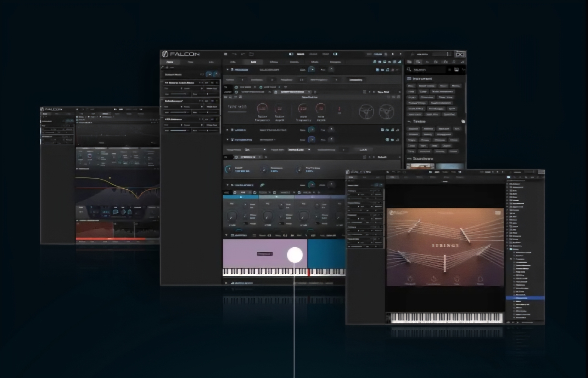Click the left tape reel graphic
The image size is (588, 378).
pos(366,112)
